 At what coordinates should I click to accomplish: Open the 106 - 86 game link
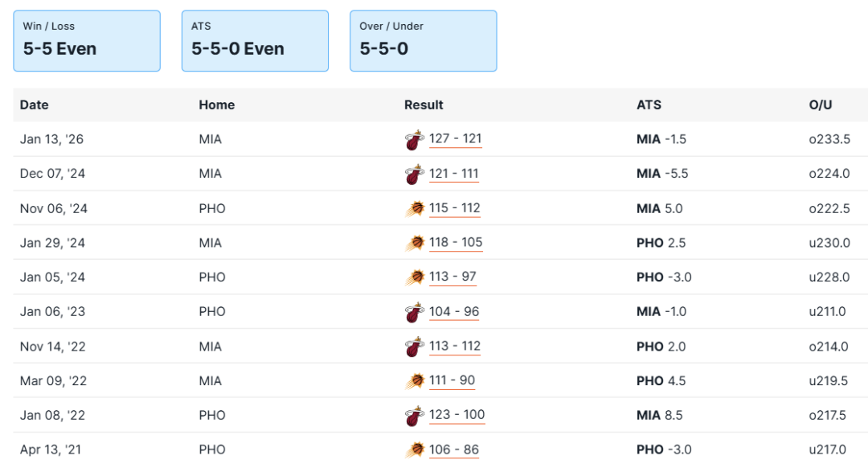click(453, 450)
